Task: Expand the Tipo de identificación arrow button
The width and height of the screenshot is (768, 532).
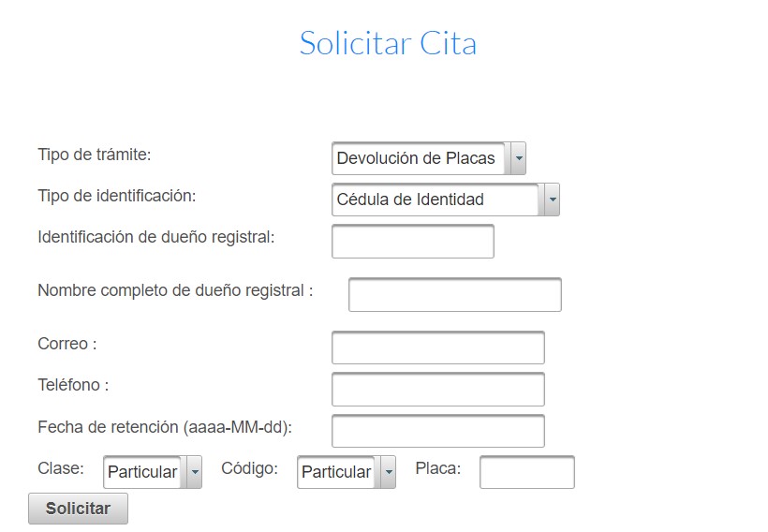Action: [552, 199]
